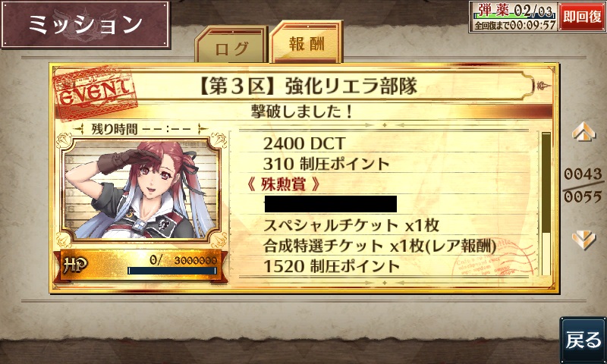Click the 2400 DCT reward line
Screen dimensions: 607x364
tap(304, 143)
